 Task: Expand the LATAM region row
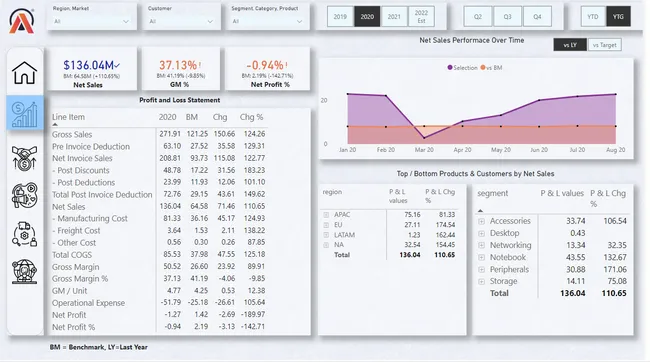pyautogui.click(x=326, y=235)
